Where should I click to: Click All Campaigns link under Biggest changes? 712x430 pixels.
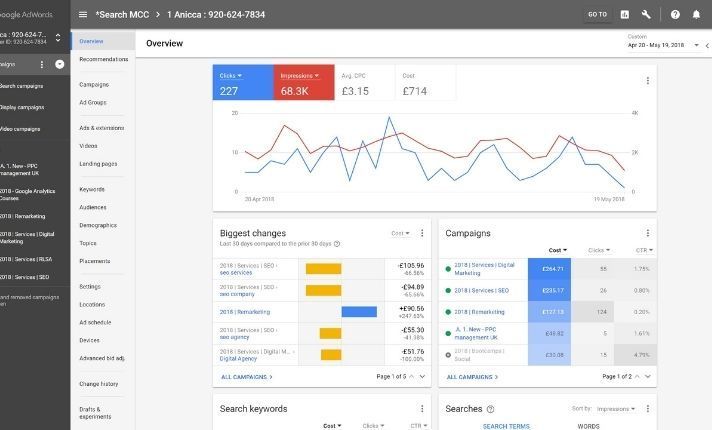[x=246, y=377]
